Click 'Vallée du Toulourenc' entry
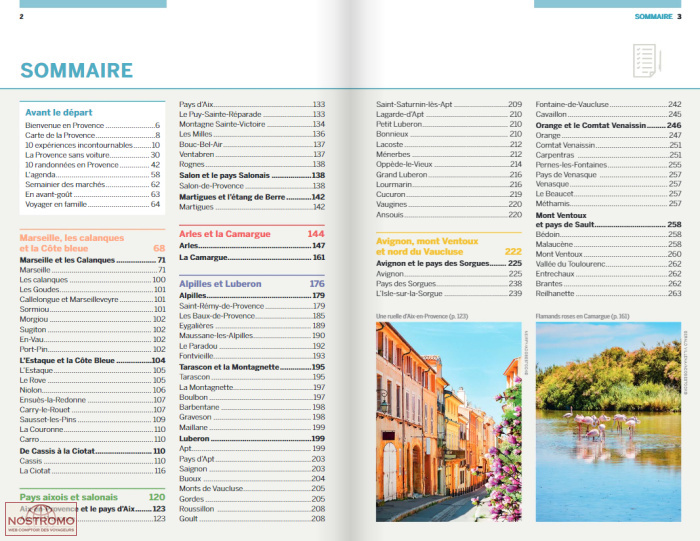Image resolution: width=700 pixels, height=541 pixels. pyautogui.click(x=608, y=264)
